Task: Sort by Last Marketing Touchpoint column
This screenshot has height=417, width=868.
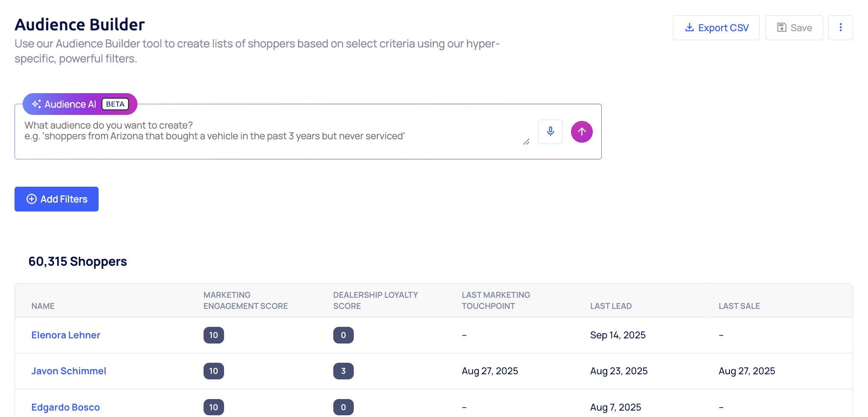Action: click(495, 301)
